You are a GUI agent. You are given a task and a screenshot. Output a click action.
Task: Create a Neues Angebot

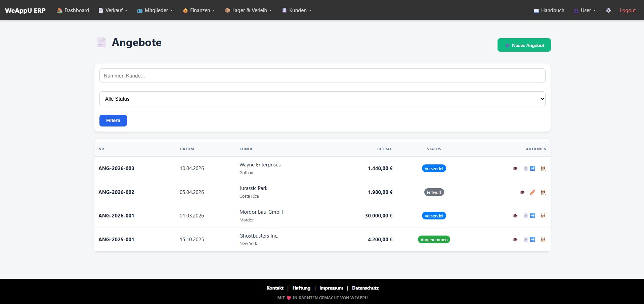coord(524,45)
